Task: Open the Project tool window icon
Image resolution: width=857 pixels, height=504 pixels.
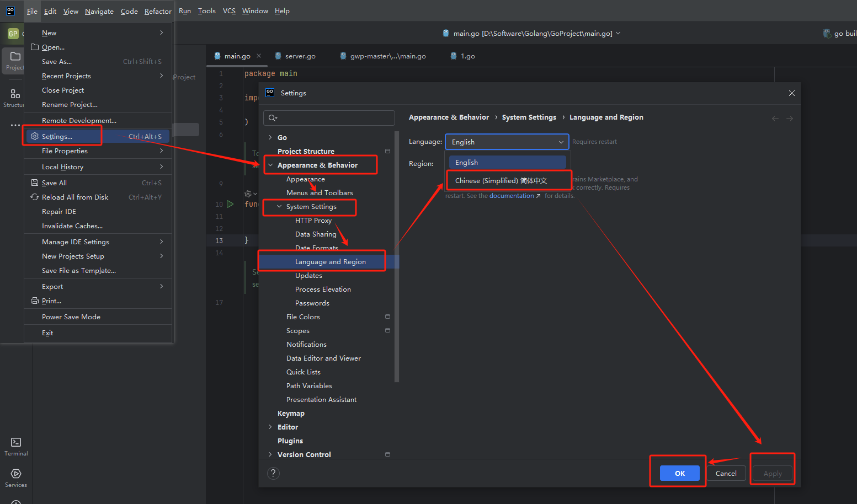Action: point(15,57)
